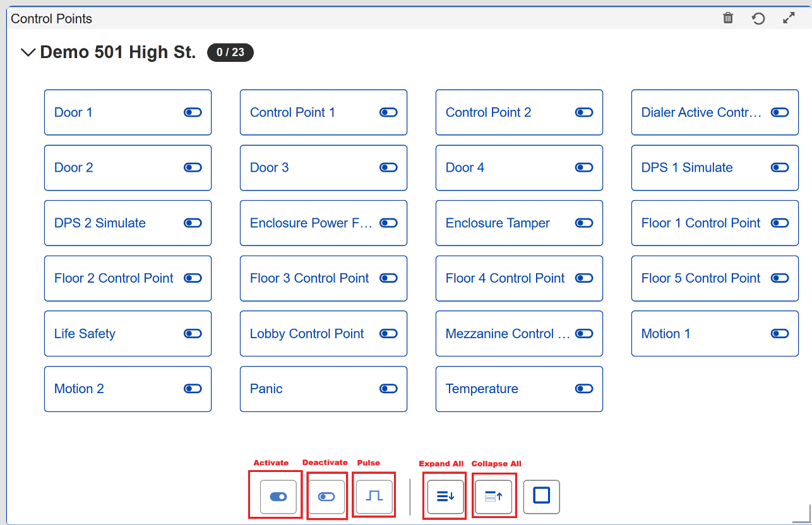This screenshot has height=525, width=812.
Task: Click the refresh panel icon
Action: [x=758, y=18]
